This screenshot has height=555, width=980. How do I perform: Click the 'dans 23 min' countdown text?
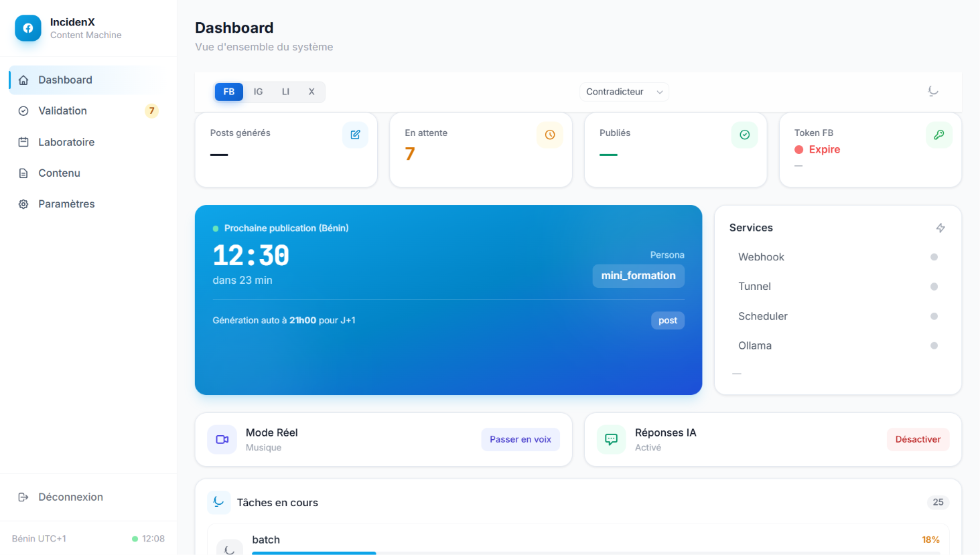coord(242,281)
